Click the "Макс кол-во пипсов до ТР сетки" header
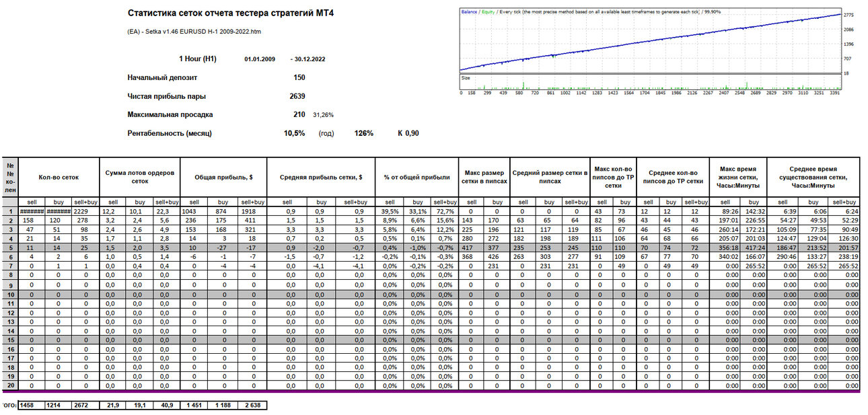This screenshot has width=868, height=415. [x=613, y=178]
